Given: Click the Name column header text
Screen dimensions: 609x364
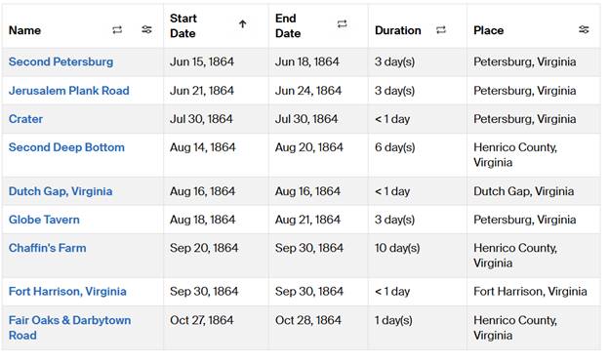Looking at the screenshot, I should click(x=24, y=30).
